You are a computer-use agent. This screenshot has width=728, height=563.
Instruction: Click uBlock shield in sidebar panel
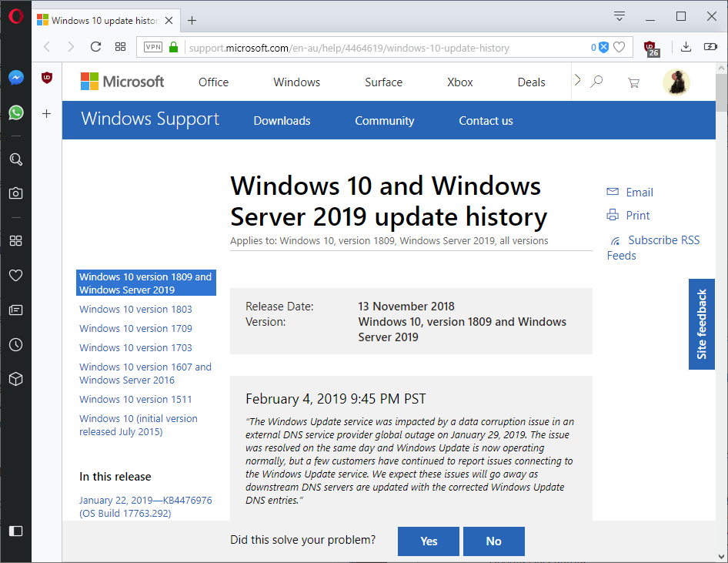point(46,78)
